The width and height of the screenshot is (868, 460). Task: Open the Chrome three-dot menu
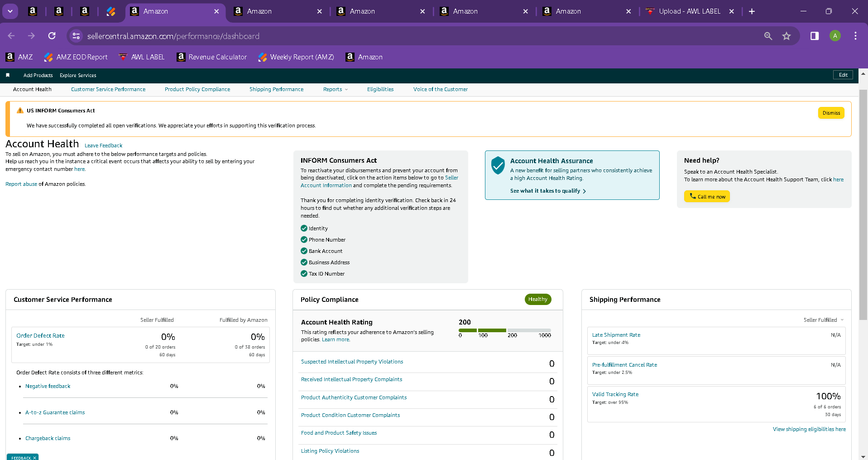(x=855, y=36)
